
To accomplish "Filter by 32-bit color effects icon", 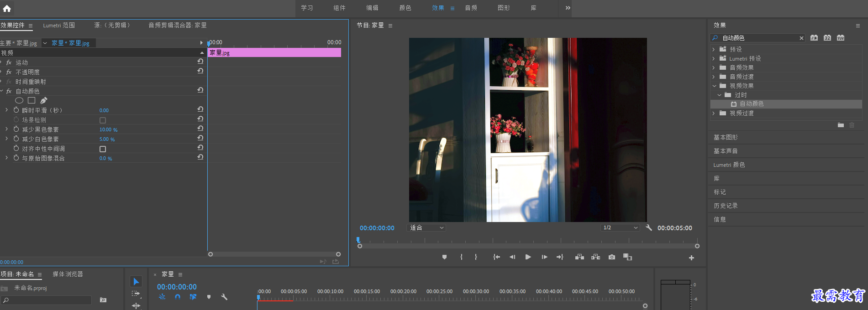I will pos(827,38).
